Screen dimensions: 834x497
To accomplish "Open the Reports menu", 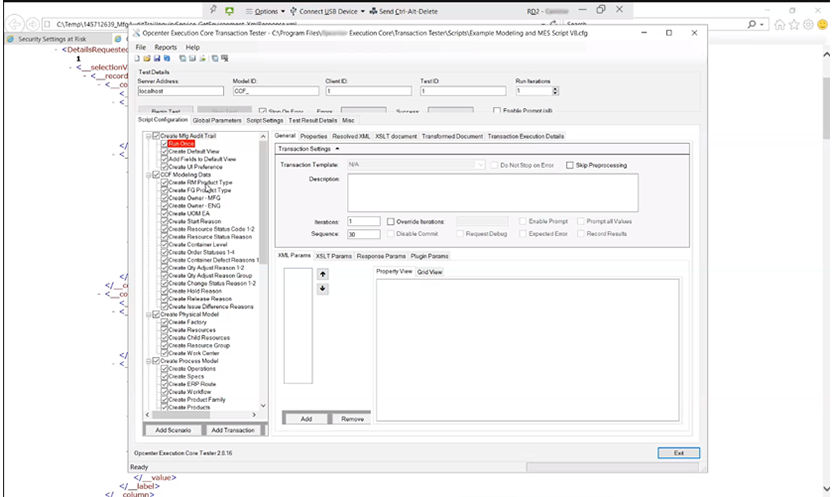I will (166, 47).
